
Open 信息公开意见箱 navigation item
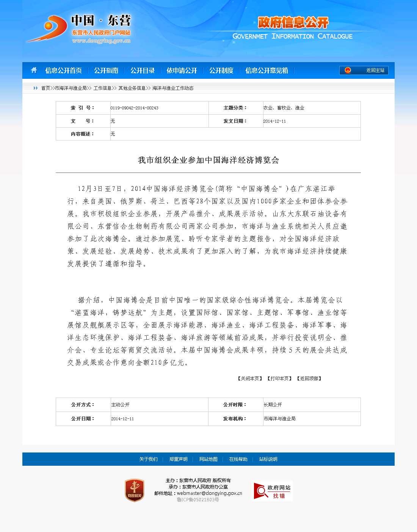click(267, 70)
